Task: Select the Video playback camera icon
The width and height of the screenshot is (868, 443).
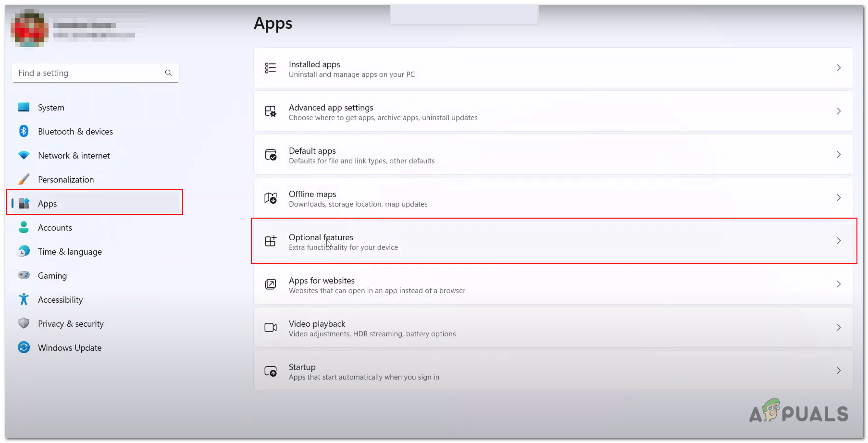Action: (x=271, y=327)
